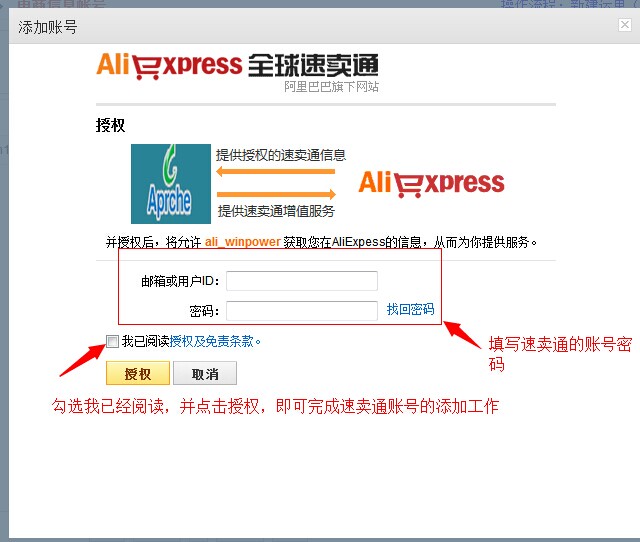Image resolution: width=640 pixels, height=542 pixels.
Task: Click the AliExpress logo beside arrows
Action: coord(431,184)
